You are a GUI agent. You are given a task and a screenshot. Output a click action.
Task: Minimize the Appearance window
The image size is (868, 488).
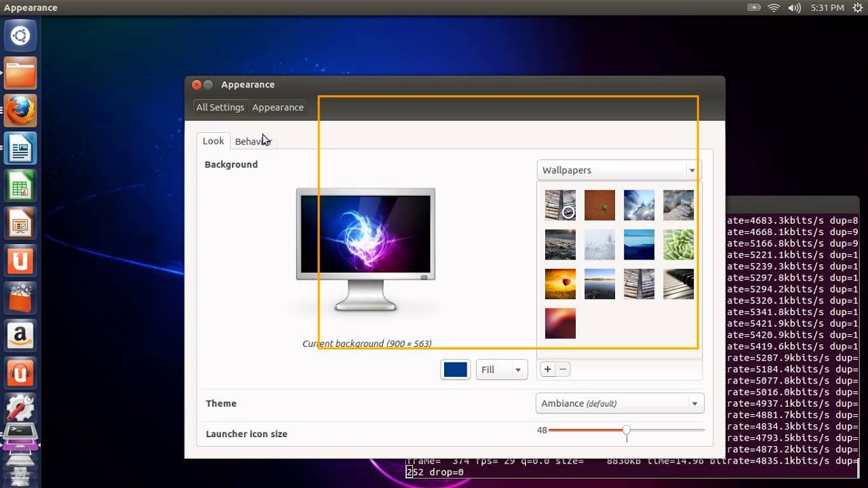[208, 85]
